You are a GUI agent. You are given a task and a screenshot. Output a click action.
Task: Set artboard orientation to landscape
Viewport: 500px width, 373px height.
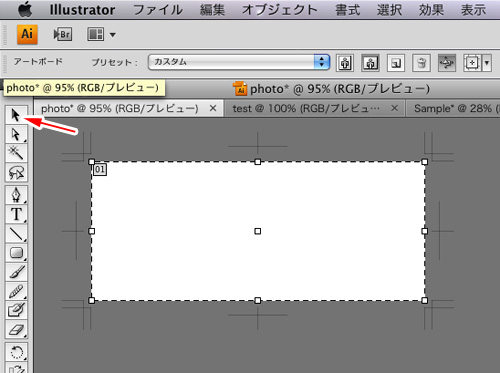pyautogui.click(x=370, y=63)
